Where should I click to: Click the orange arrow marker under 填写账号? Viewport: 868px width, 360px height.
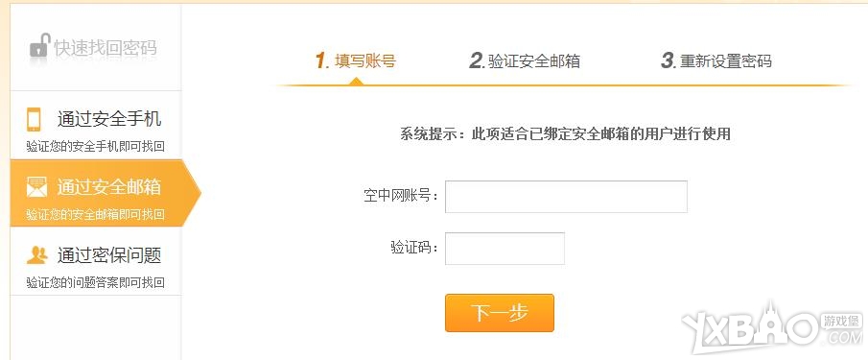pyautogui.click(x=356, y=82)
